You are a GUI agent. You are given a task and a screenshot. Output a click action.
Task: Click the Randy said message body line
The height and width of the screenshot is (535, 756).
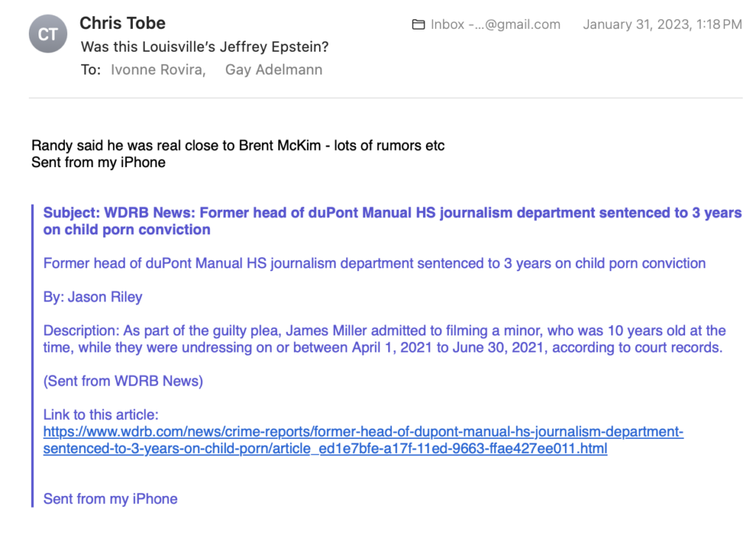click(238, 146)
